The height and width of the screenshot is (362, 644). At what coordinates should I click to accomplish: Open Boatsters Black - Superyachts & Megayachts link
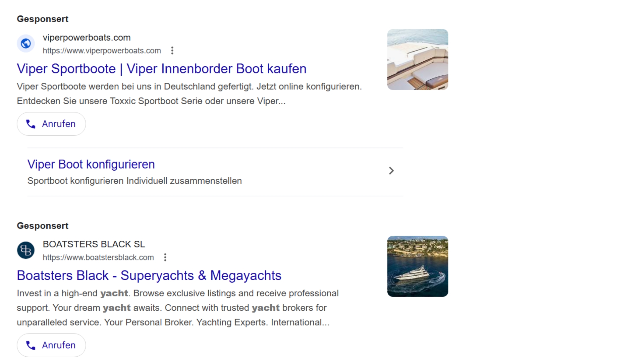(149, 276)
